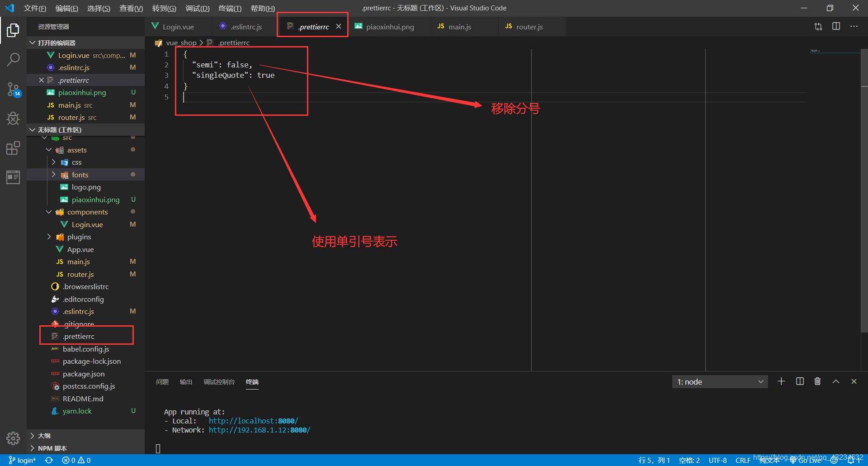The height and width of the screenshot is (466, 868).
Task: Expand the Outline section
Action: (x=86, y=436)
